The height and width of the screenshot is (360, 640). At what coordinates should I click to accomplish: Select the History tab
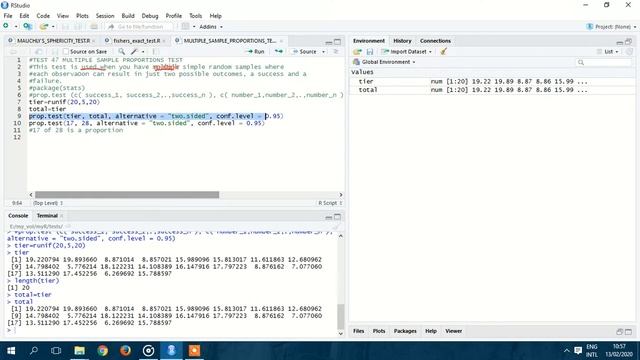[x=402, y=41]
